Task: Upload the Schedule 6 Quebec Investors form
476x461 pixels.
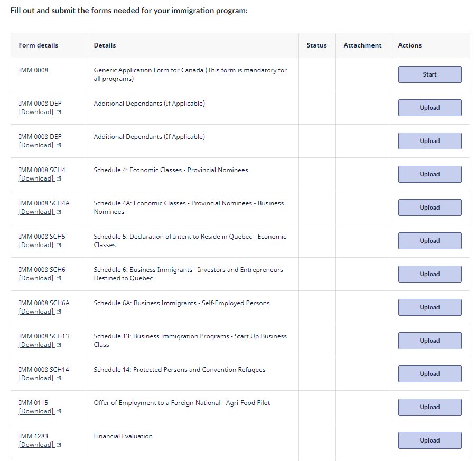Action: (x=430, y=274)
